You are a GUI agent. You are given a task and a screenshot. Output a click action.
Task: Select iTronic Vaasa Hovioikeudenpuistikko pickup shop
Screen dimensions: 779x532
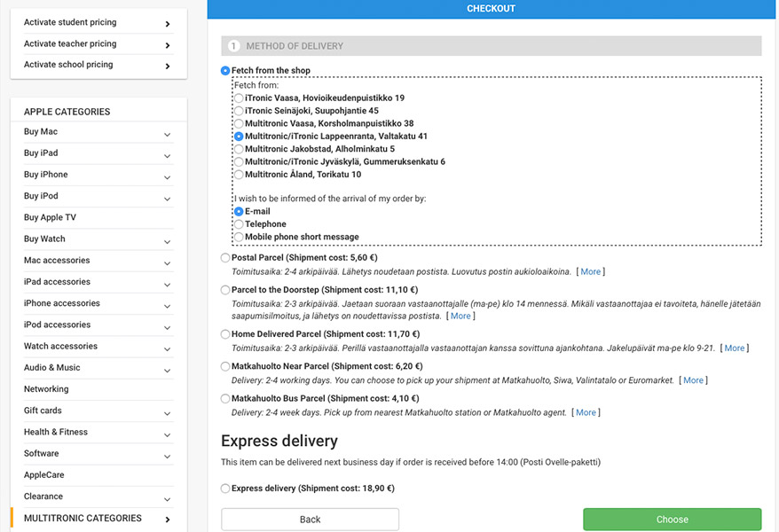[239, 98]
